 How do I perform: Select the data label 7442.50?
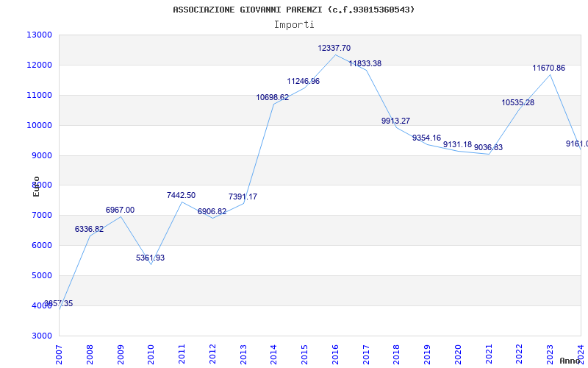click(181, 195)
